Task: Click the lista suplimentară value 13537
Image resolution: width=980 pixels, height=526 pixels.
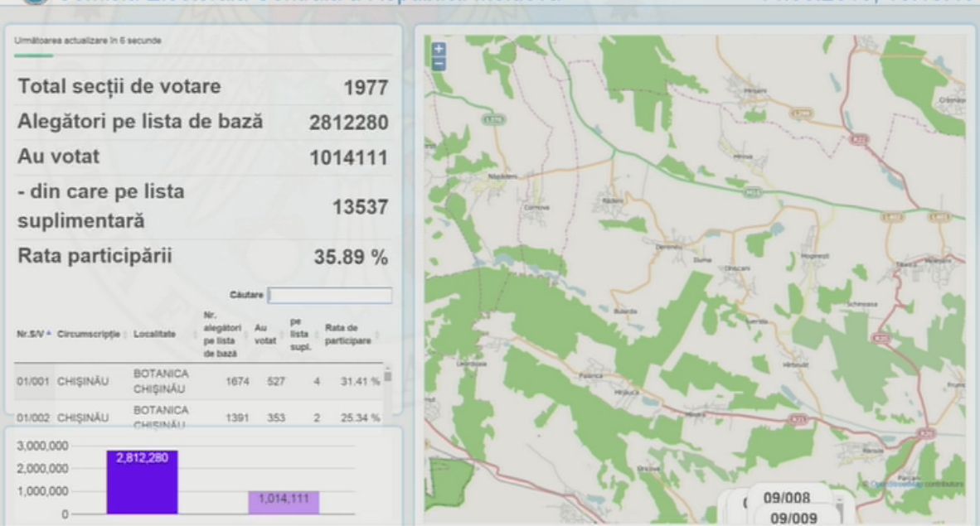Action: [x=360, y=207]
